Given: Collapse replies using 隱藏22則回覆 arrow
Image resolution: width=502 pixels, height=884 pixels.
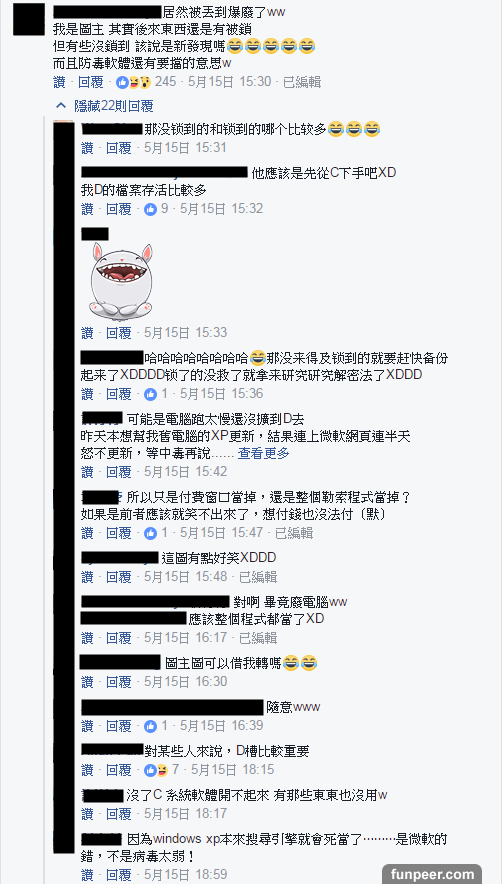Looking at the screenshot, I should [x=60, y=106].
